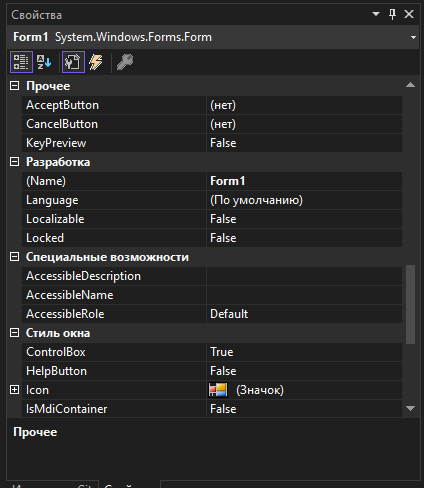The image size is (424, 488).
Task: Expand the Icon property node
Action: [x=14, y=390]
